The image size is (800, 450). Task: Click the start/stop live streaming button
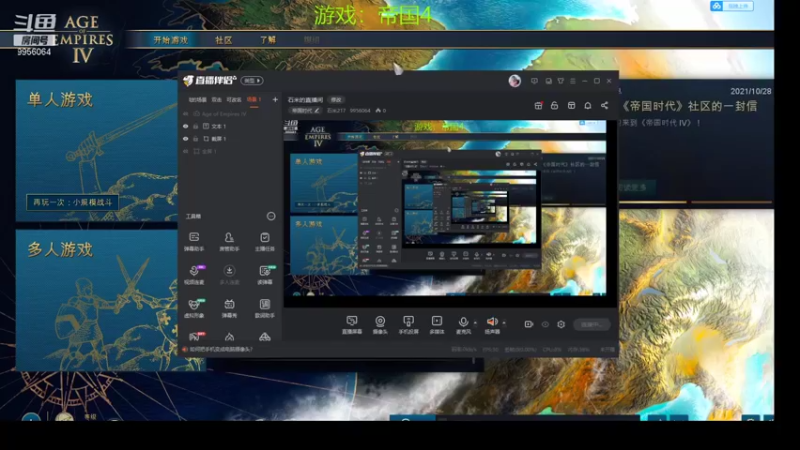(x=591, y=324)
